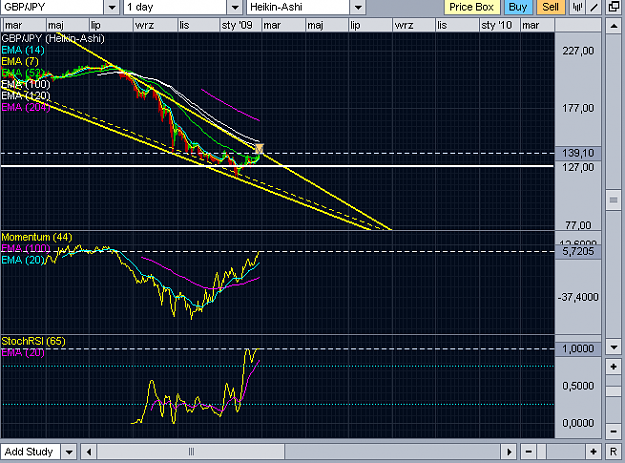Click the EMA (14) legend label
This screenshot has width=625, height=463.
23,50
